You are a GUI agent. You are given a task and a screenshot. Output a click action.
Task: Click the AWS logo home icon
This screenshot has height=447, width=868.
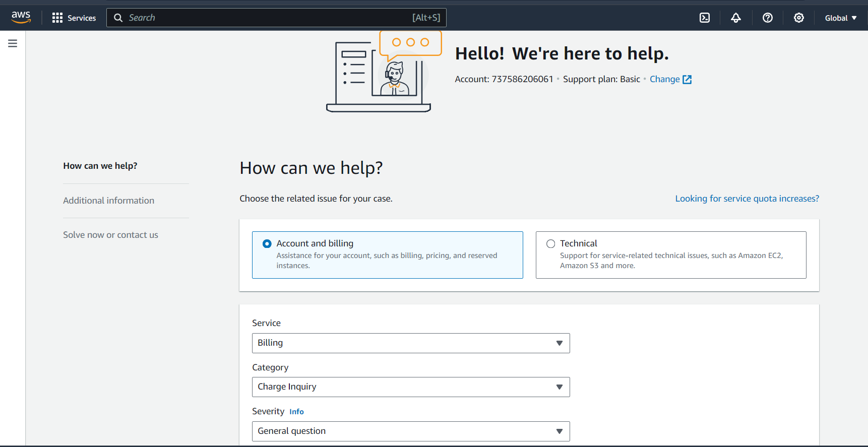coord(21,17)
